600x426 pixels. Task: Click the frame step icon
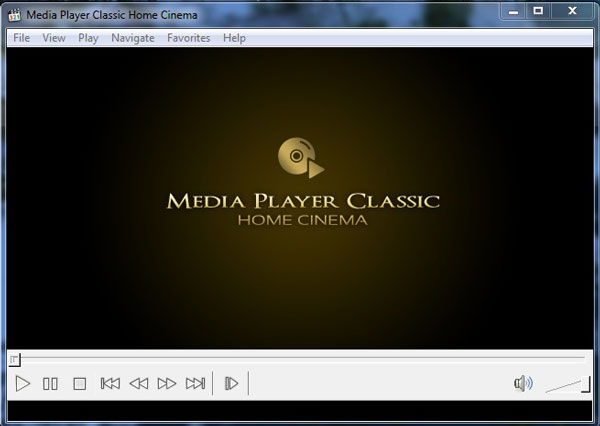coord(231,383)
